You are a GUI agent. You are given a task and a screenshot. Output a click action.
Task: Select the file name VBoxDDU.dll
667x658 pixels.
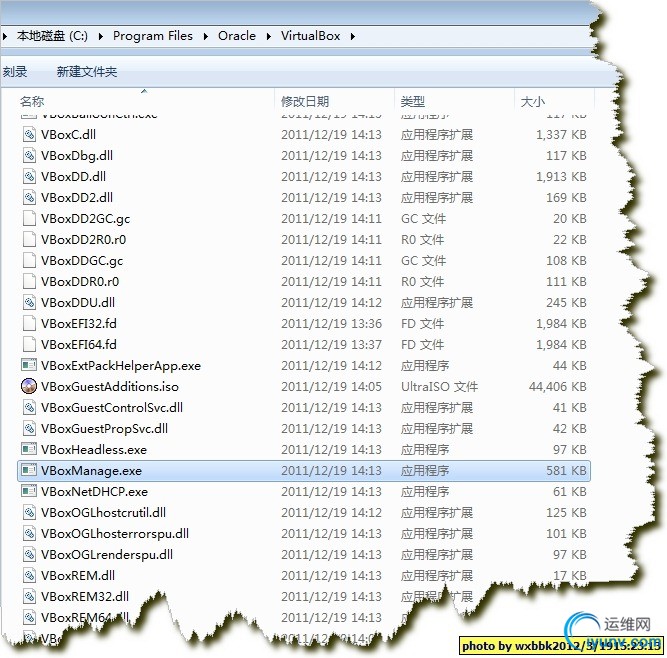click(x=78, y=302)
